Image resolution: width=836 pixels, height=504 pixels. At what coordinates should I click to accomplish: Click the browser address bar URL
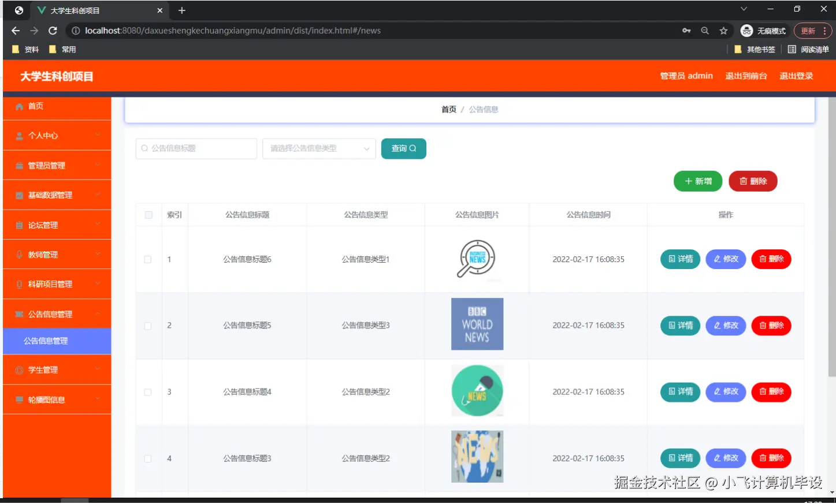[233, 31]
